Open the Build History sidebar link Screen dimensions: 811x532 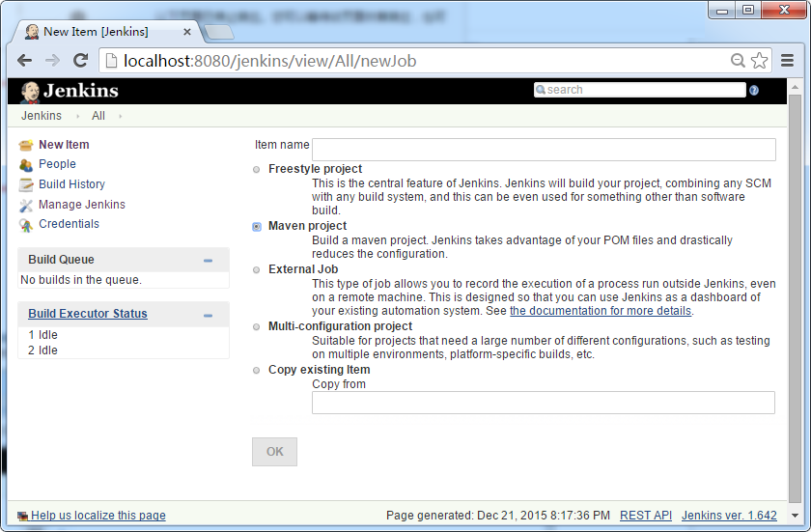click(71, 184)
